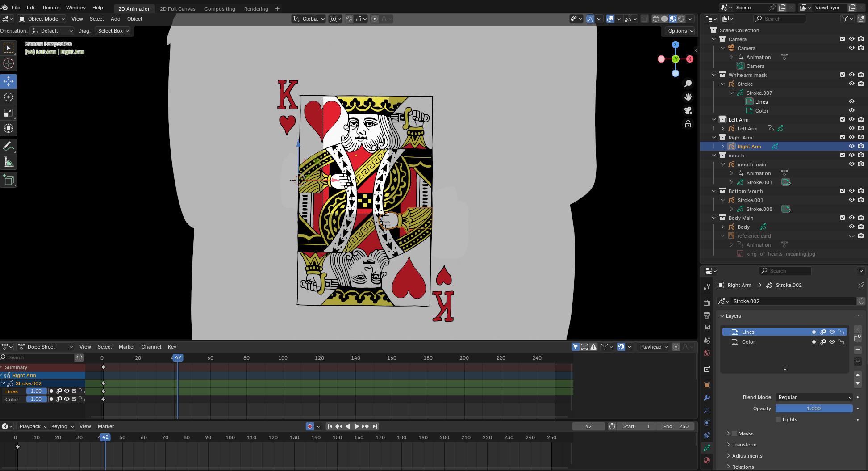This screenshot has height=471, width=868.
Task: Hide the Left Arm collection in the outliner
Action: coord(851,119)
